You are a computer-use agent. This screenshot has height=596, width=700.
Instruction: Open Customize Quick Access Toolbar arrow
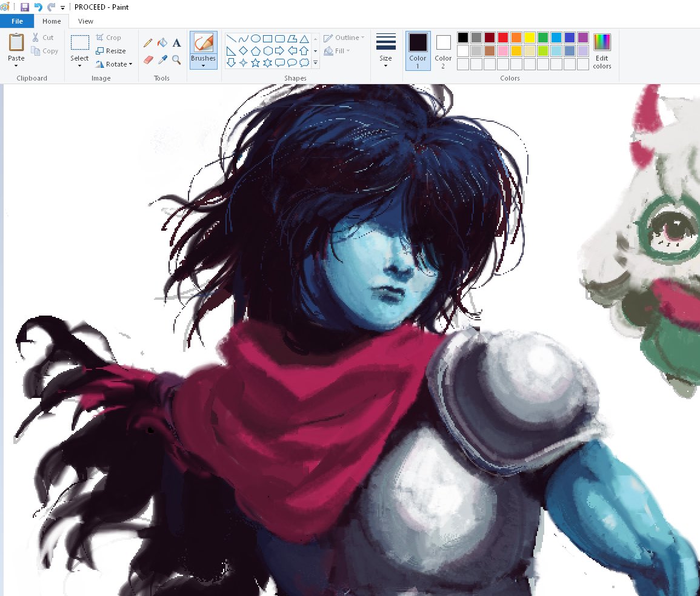62,7
